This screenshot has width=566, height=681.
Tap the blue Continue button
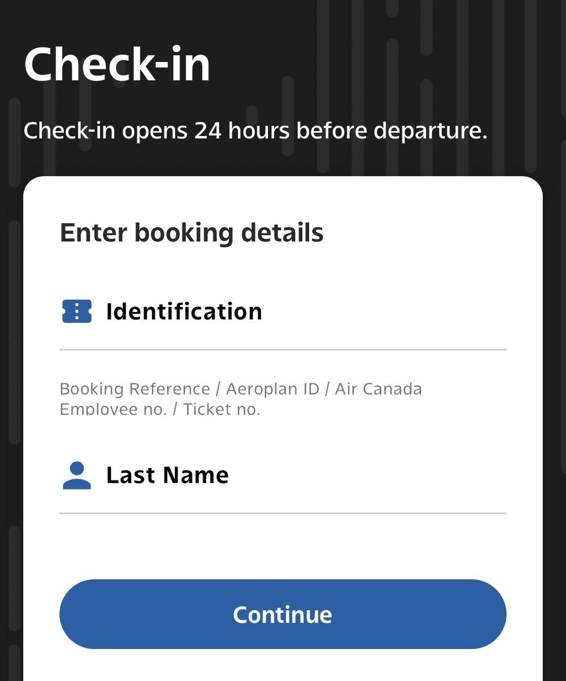pos(283,614)
